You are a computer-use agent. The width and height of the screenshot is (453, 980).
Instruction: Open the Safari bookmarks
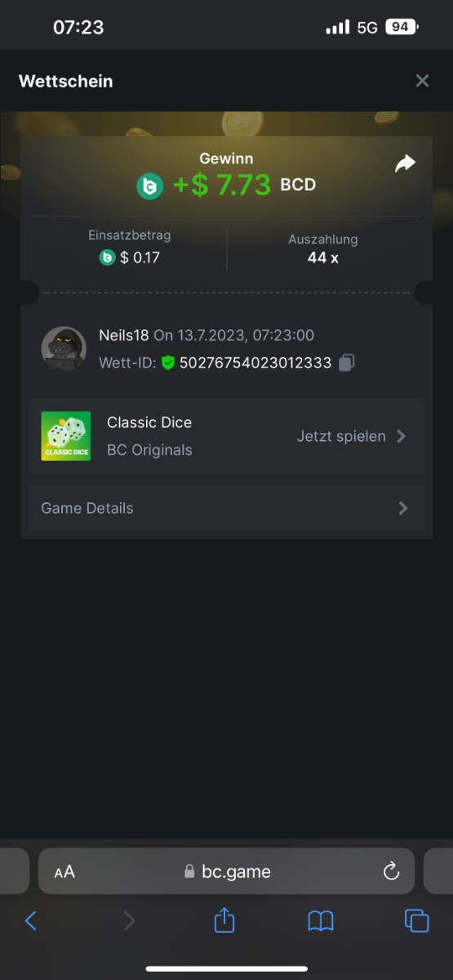pos(321,921)
